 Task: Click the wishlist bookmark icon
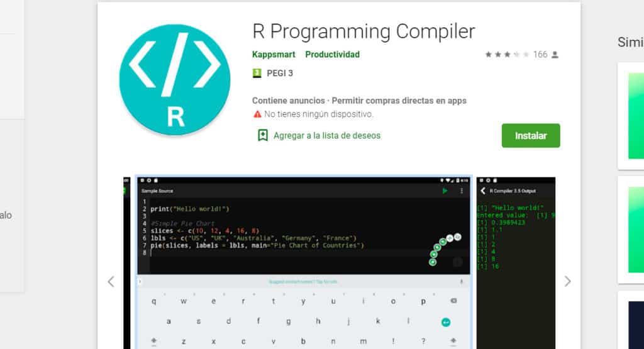point(262,135)
